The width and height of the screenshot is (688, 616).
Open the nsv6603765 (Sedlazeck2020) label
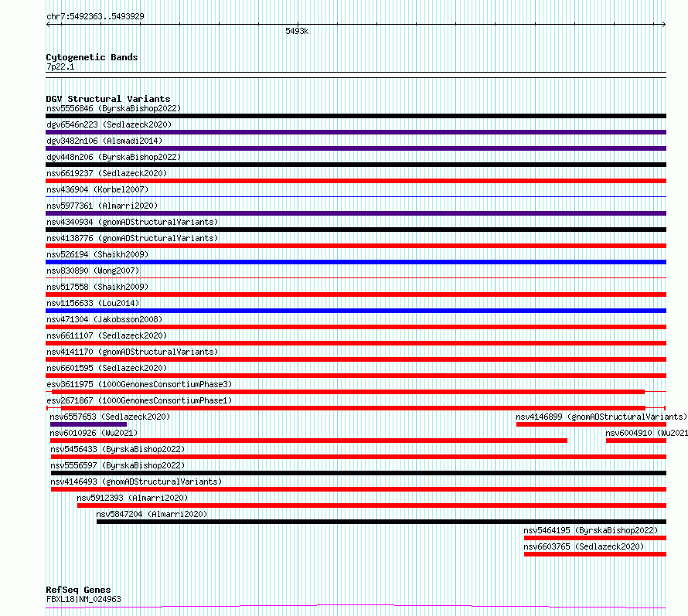coord(584,546)
